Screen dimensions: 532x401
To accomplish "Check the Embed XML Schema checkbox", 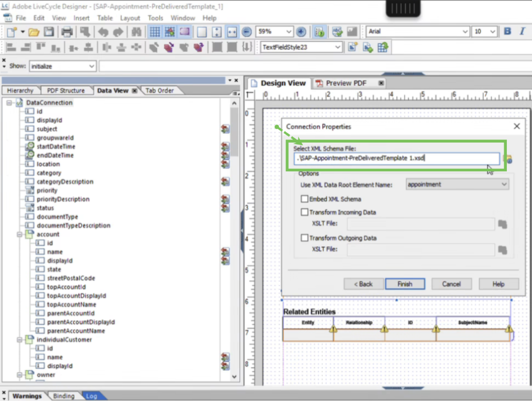I will [x=304, y=199].
